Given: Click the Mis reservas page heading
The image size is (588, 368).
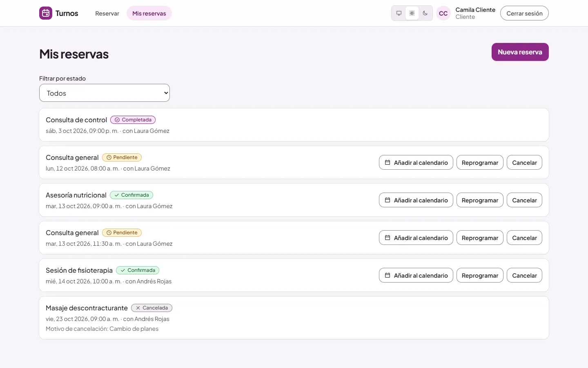Looking at the screenshot, I should [74, 54].
